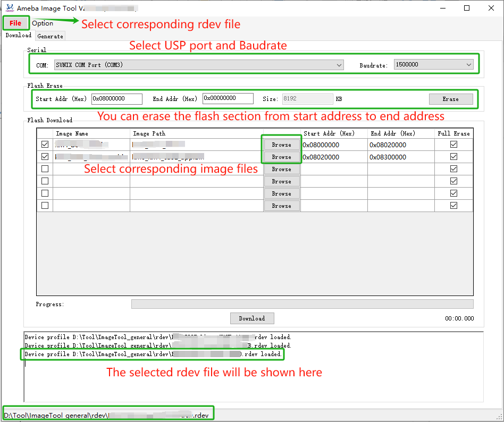This screenshot has height=422, width=504.
Task: Select the Full Erase column header
Action: click(x=453, y=133)
